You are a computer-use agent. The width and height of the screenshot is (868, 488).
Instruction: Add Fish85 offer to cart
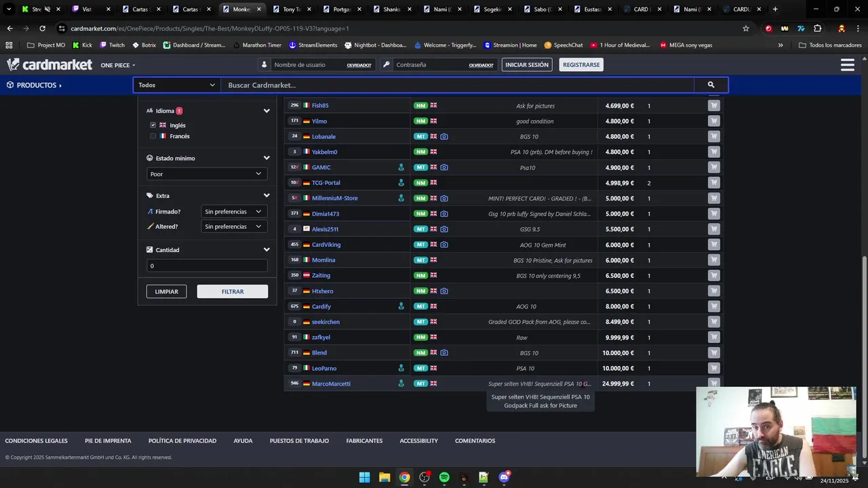coord(713,106)
